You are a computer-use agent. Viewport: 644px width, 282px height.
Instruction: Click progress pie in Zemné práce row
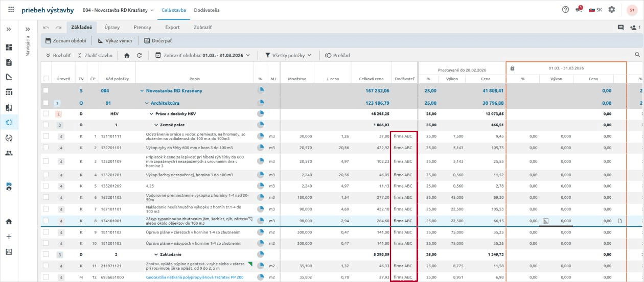pyautogui.click(x=260, y=125)
